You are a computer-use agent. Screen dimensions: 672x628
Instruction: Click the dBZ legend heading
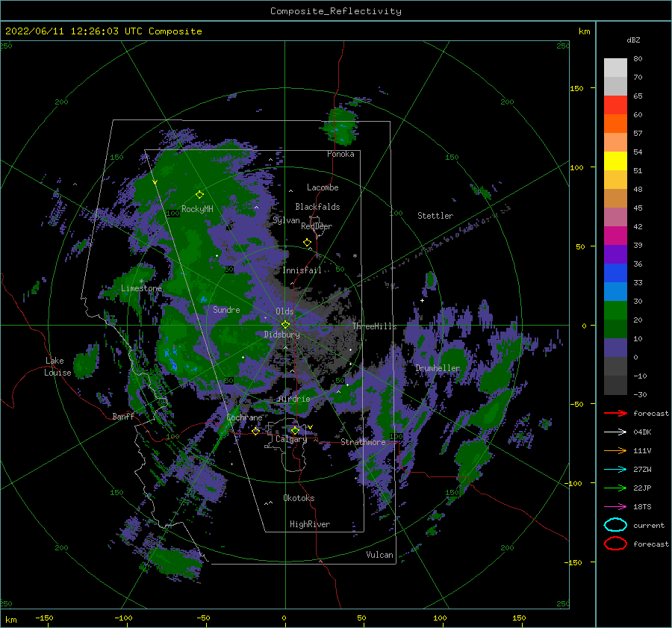[x=633, y=40]
